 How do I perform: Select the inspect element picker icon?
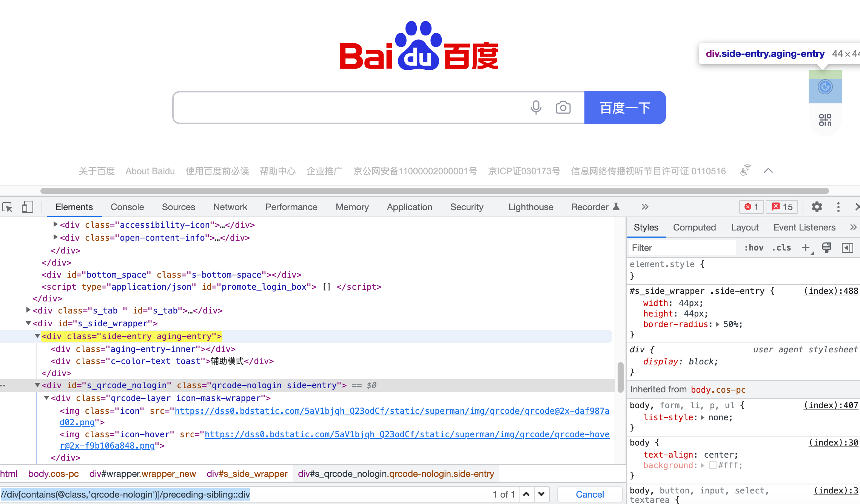[8, 207]
